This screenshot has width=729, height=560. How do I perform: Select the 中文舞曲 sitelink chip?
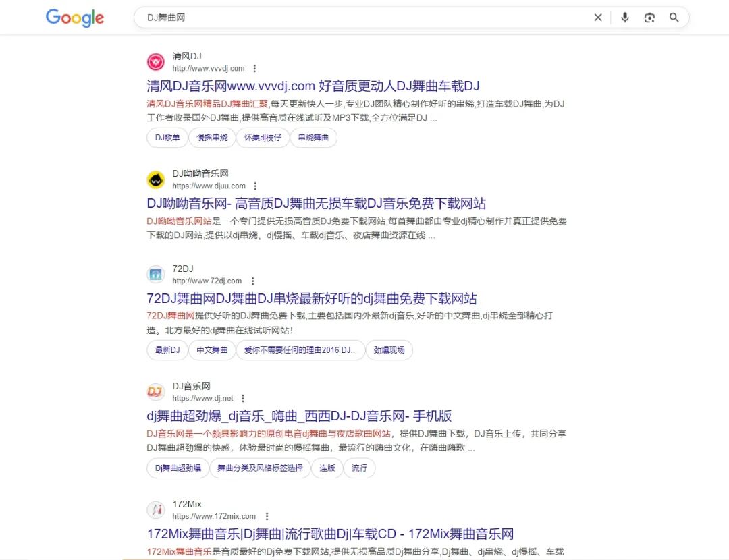(212, 350)
